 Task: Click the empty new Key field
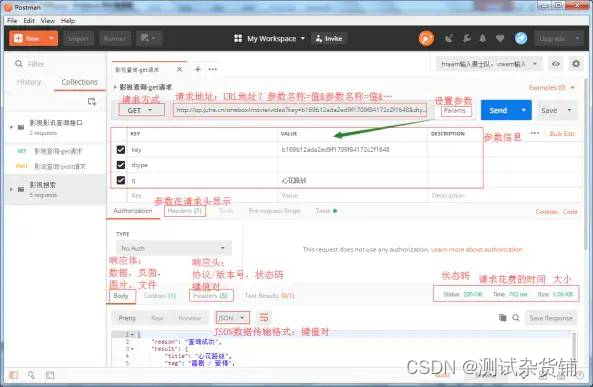click(x=202, y=196)
